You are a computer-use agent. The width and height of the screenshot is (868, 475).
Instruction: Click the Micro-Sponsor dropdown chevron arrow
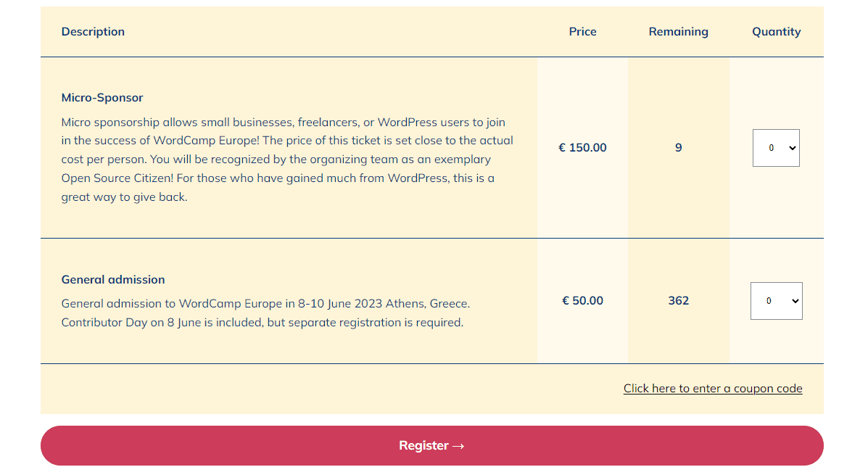[792, 148]
